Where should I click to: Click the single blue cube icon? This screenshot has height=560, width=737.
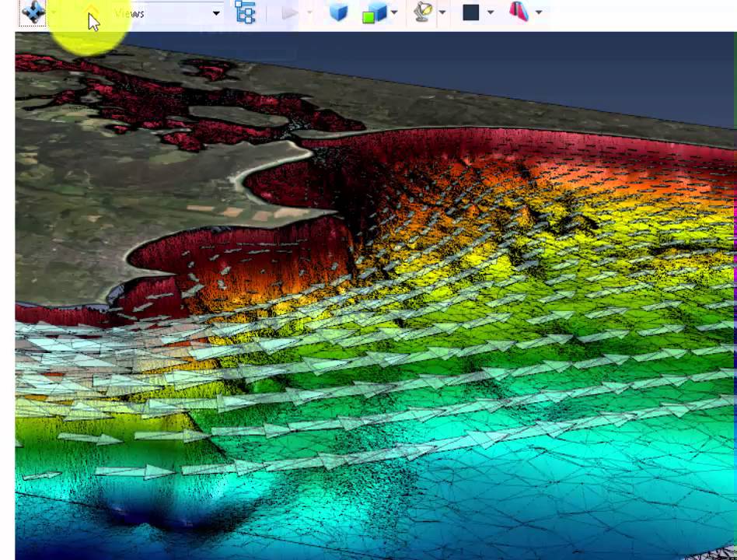338,12
